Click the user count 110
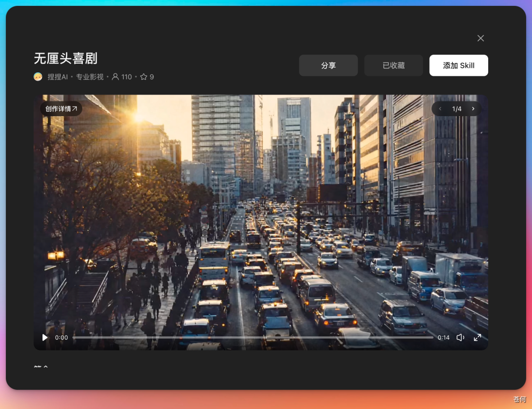The image size is (532, 409). click(122, 77)
